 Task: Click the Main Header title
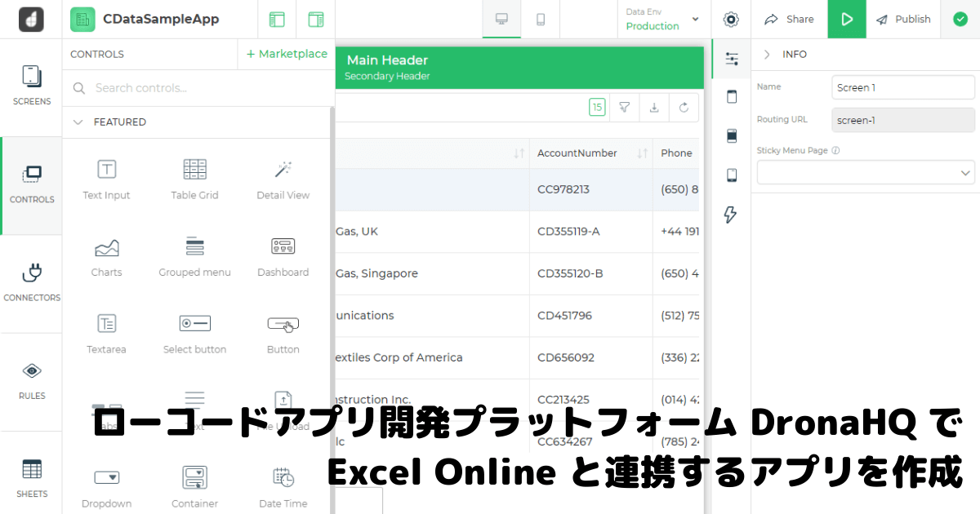387,60
